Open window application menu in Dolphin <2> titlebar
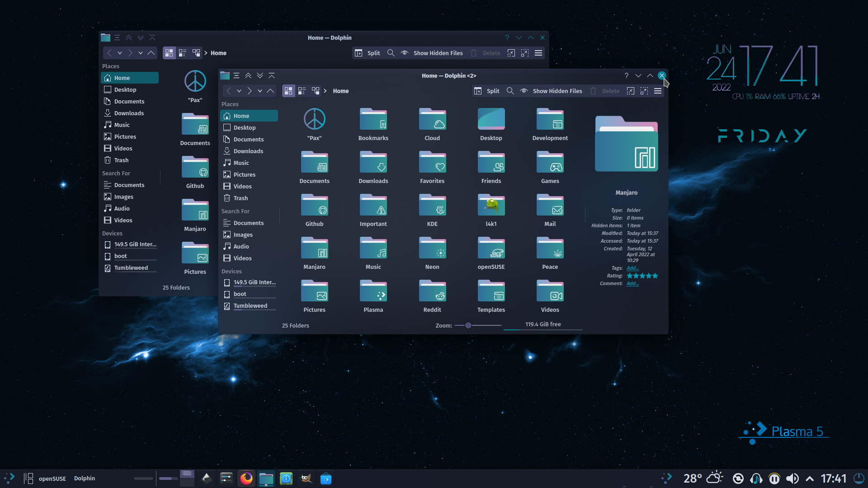 tap(236, 75)
